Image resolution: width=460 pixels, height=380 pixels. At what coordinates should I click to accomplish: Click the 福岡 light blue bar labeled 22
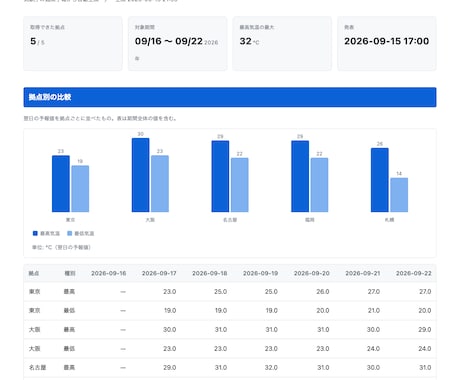click(x=319, y=185)
